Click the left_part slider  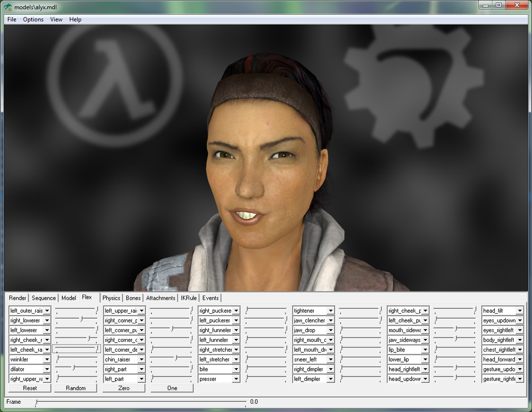pos(171,378)
